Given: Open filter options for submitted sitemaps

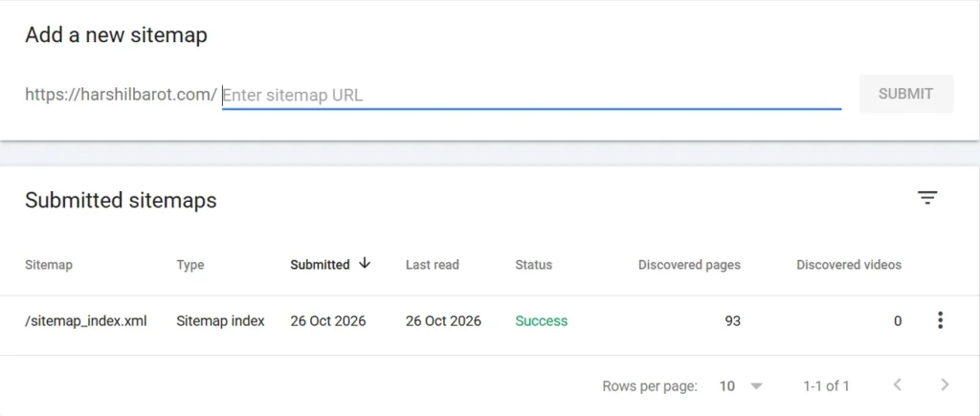Looking at the screenshot, I should pyautogui.click(x=927, y=199).
